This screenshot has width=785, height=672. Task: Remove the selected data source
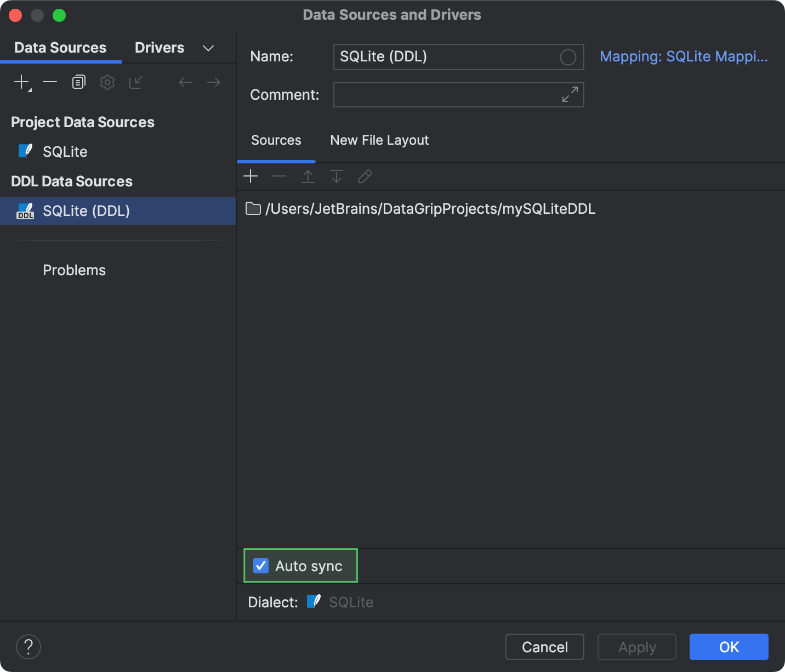[x=50, y=82]
